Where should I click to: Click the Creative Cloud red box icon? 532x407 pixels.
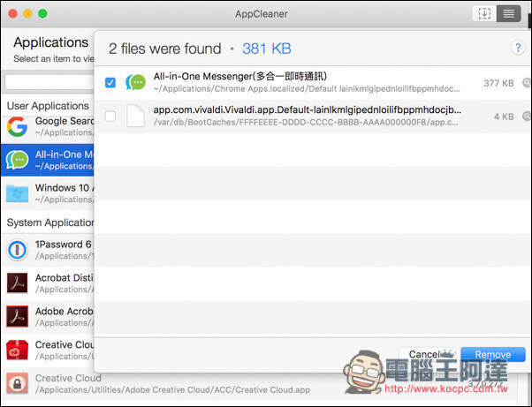click(x=17, y=350)
